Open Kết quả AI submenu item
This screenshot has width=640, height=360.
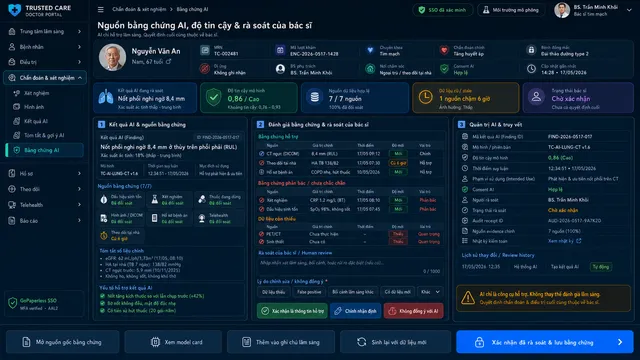pyautogui.click(x=36, y=121)
